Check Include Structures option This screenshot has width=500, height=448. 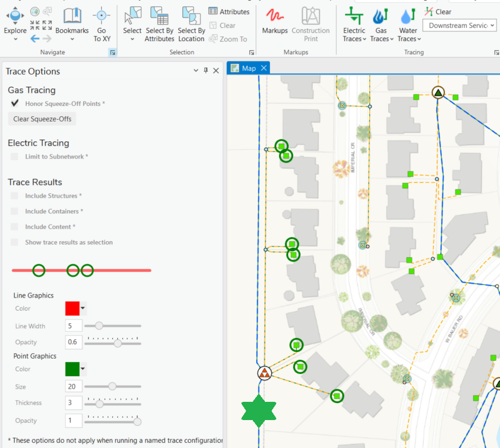click(x=14, y=196)
